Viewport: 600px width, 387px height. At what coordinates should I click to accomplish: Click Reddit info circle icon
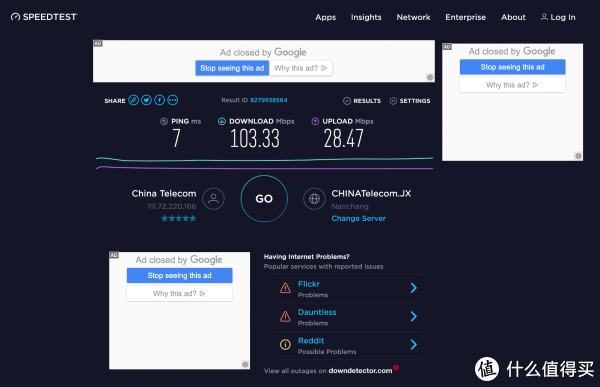coord(285,345)
